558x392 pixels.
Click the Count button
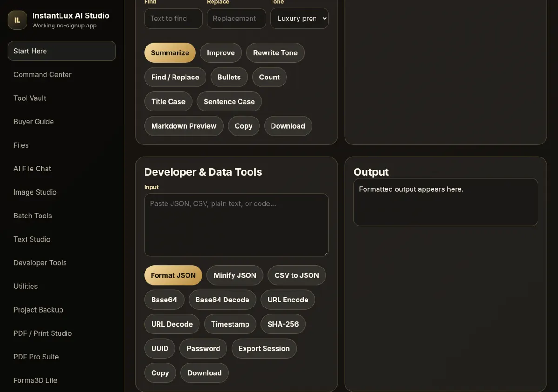pyautogui.click(x=269, y=77)
